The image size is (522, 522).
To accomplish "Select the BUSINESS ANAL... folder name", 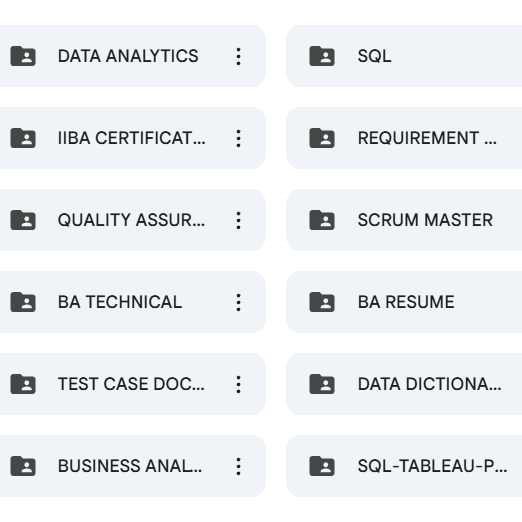I will tap(130, 466).
